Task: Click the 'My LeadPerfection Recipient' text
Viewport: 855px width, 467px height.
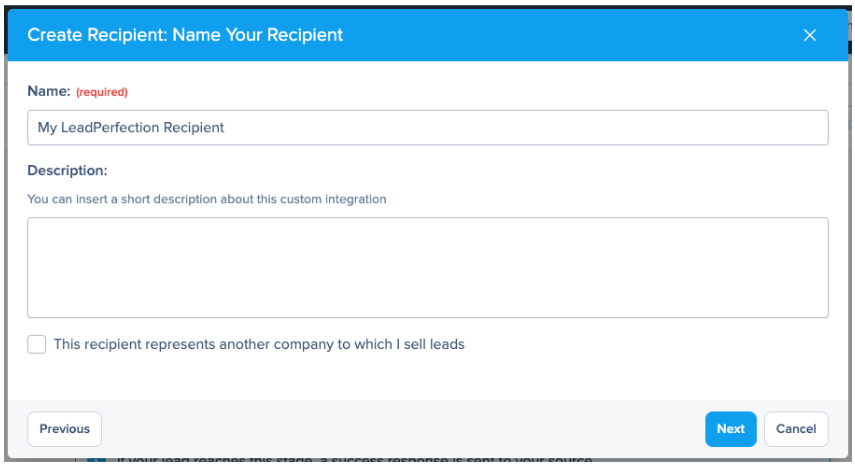Action: point(131,128)
